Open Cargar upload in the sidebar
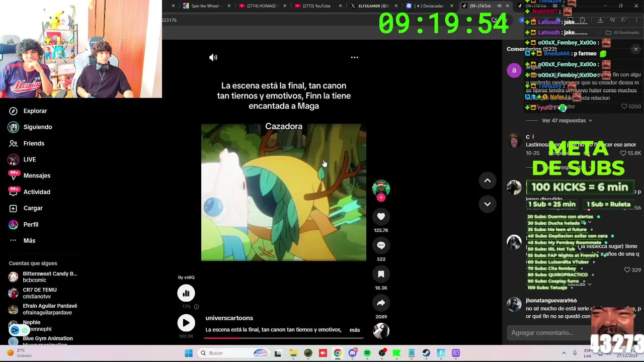This screenshot has width=644, height=362. (x=33, y=208)
